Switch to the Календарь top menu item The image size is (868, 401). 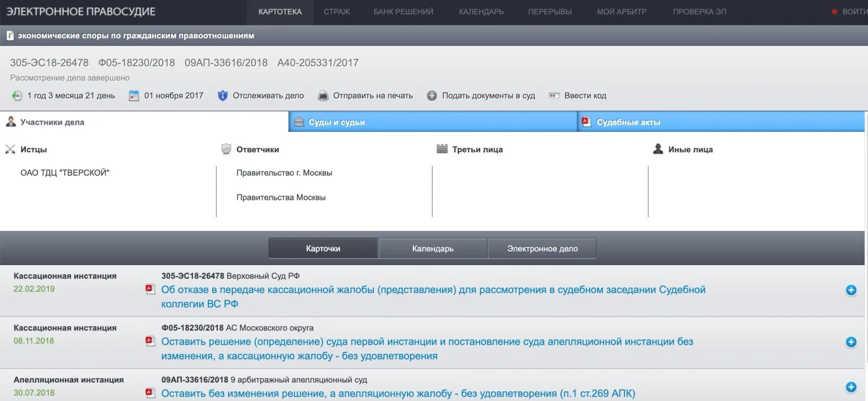[481, 12]
